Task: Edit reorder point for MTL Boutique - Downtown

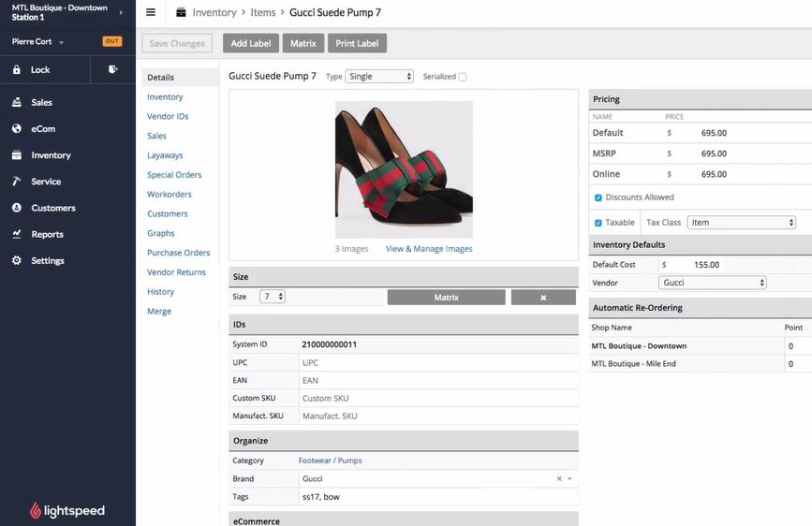Action: pyautogui.click(x=798, y=346)
